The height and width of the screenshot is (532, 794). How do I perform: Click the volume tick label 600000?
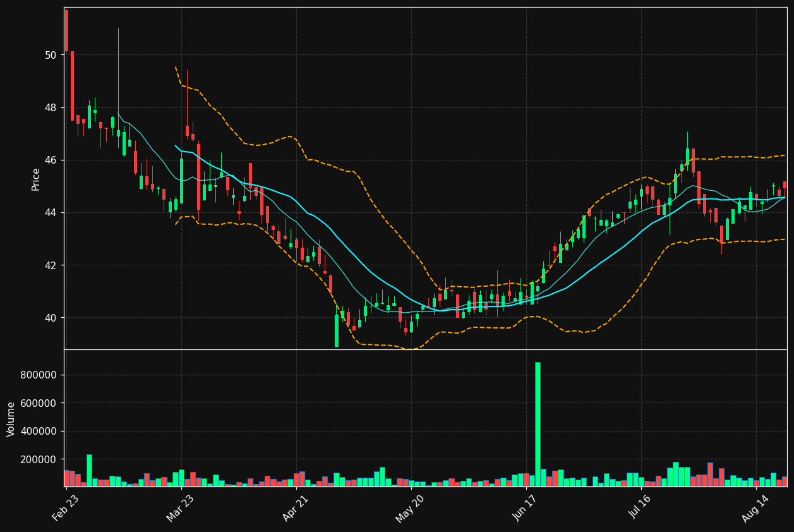click(39, 403)
